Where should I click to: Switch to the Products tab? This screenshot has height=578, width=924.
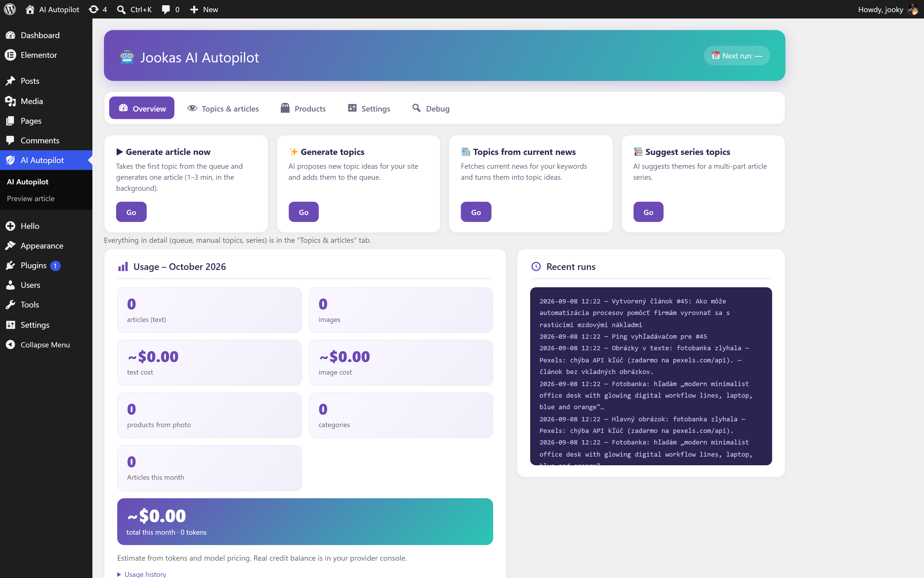point(303,109)
